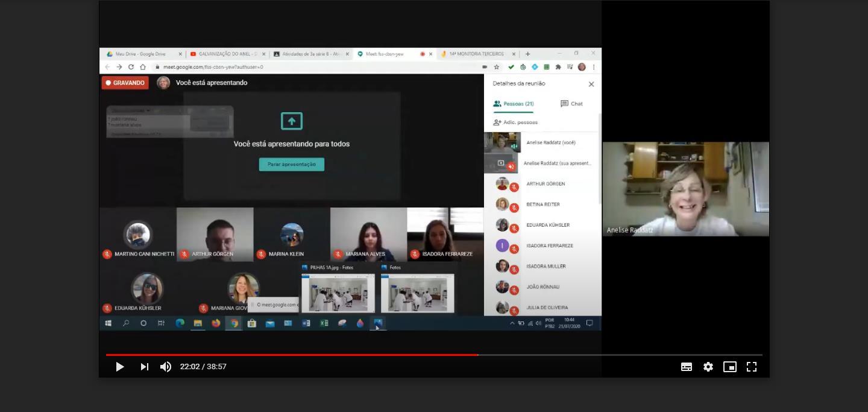Select the PILHAS 1A.jpg Fotos thumbnail
The height and width of the screenshot is (412, 868).
(338, 293)
